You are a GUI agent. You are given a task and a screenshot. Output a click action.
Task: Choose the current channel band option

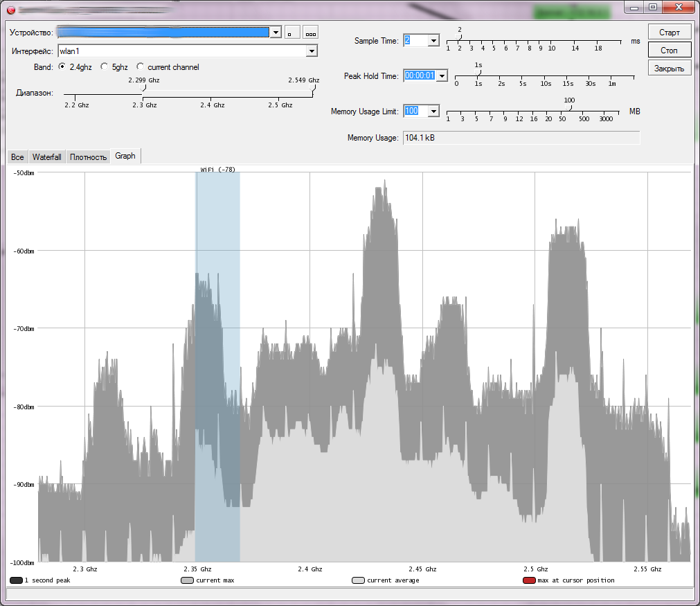[x=141, y=67]
